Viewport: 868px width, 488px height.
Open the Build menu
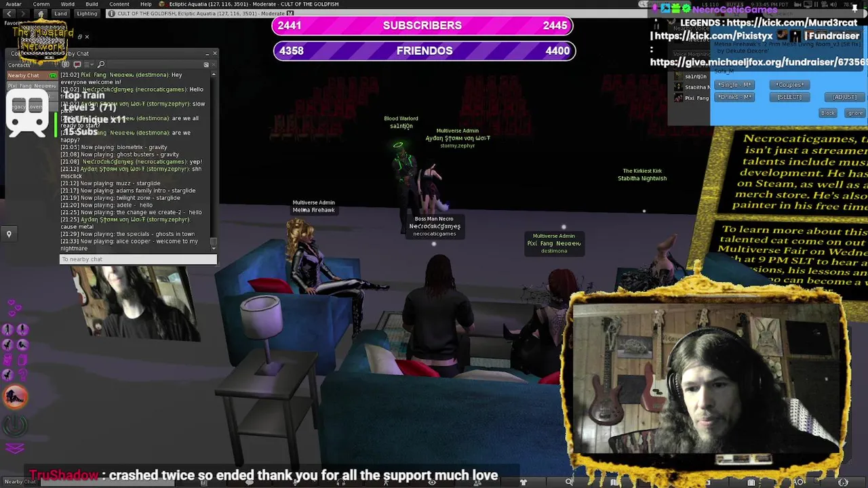coord(92,4)
